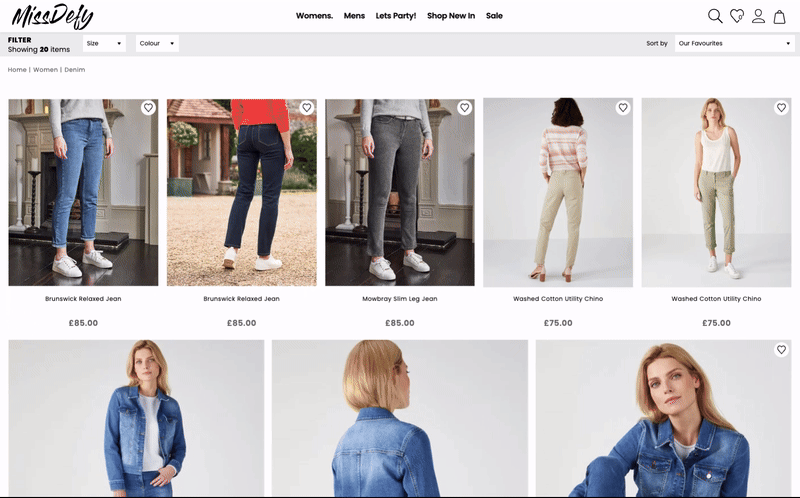Viewport: 800px width, 498px height.
Task: Open the Sort by Our Favourites dropdown
Action: (x=733, y=44)
